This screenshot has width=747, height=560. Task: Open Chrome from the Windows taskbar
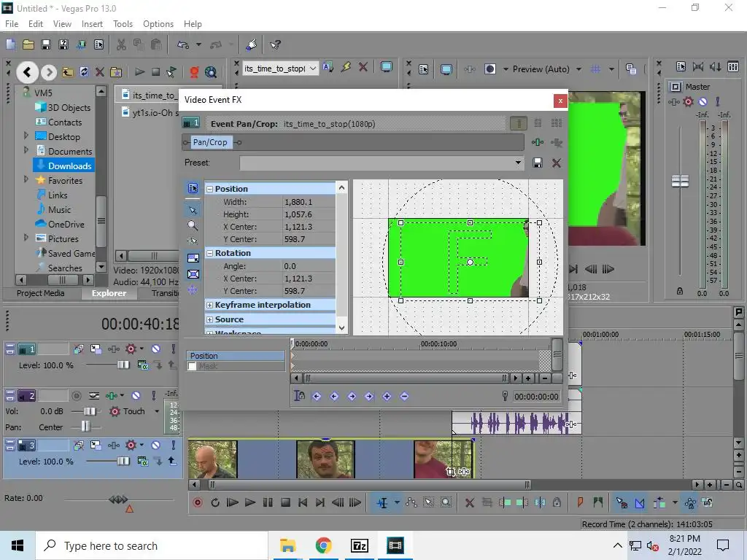pos(323,545)
